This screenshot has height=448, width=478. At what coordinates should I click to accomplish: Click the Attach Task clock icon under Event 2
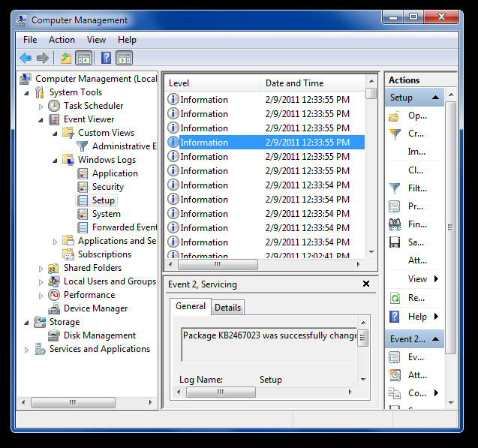pyautogui.click(x=395, y=375)
